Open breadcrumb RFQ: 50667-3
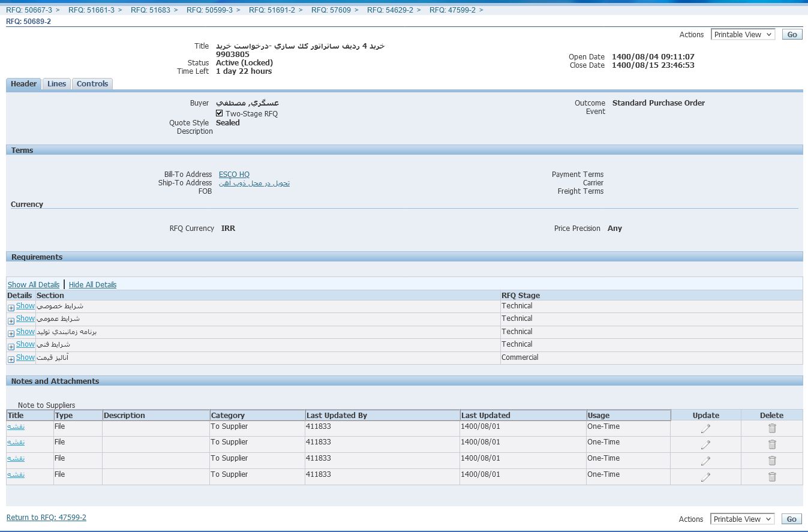The image size is (808, 532). pyautogui.click(x=29, y=10)
